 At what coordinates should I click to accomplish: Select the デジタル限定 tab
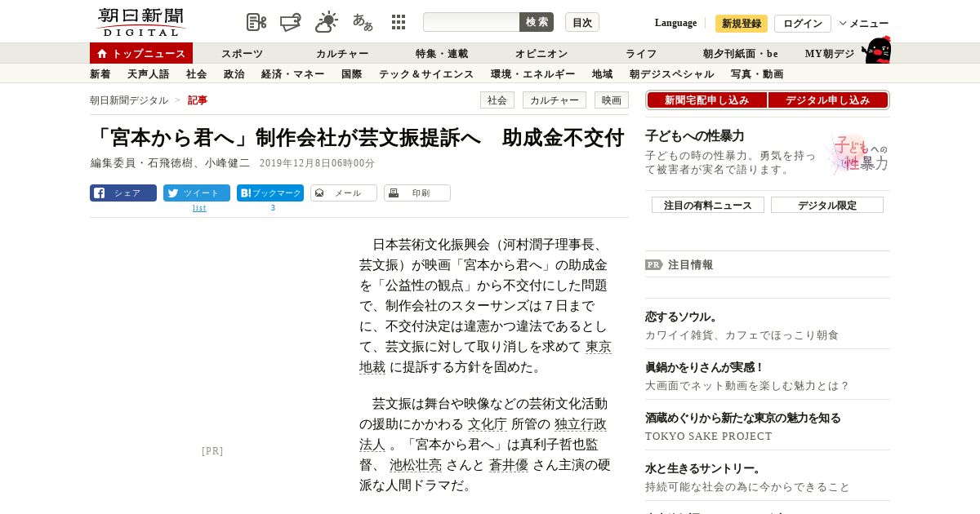[827, 205]
